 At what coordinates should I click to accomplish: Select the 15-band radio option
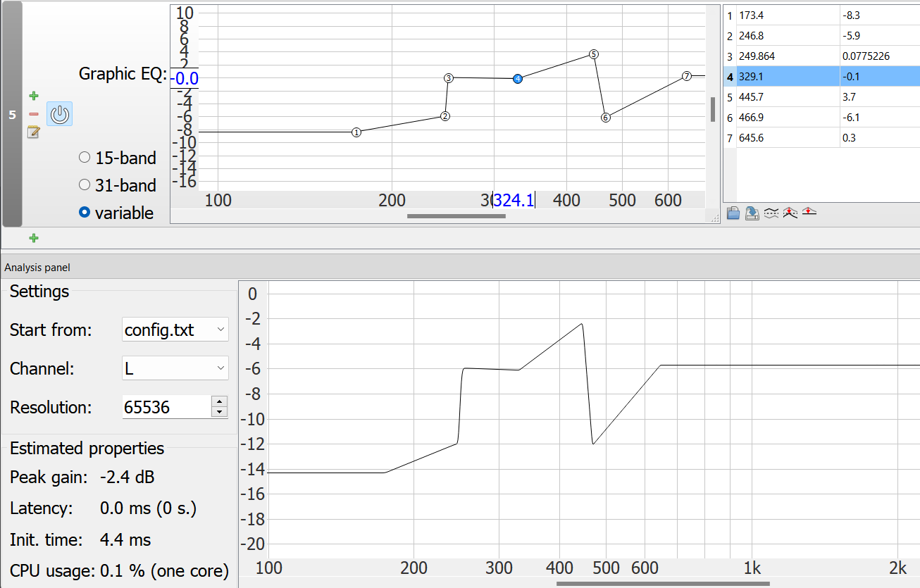click(85, 158)
